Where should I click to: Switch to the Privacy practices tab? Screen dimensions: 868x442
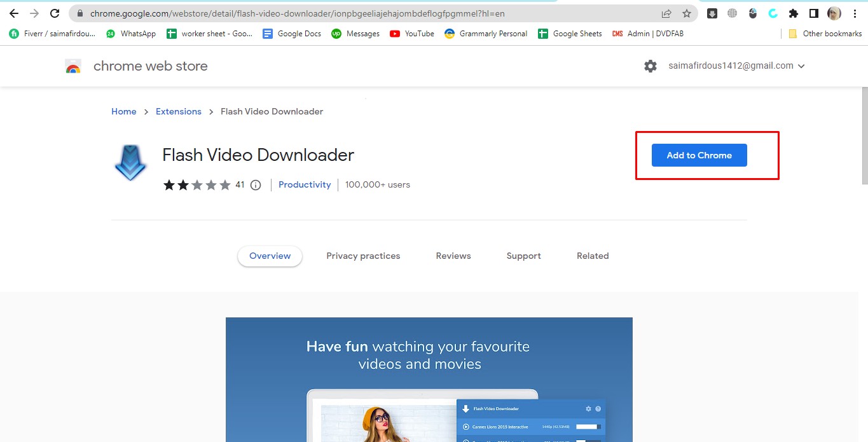tap(363, 256)
